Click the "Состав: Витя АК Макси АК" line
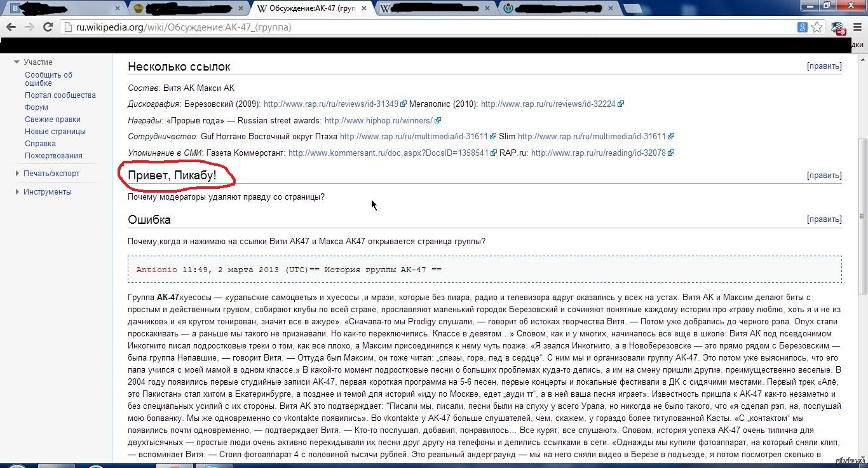The image size is (868, 468). 181,88
